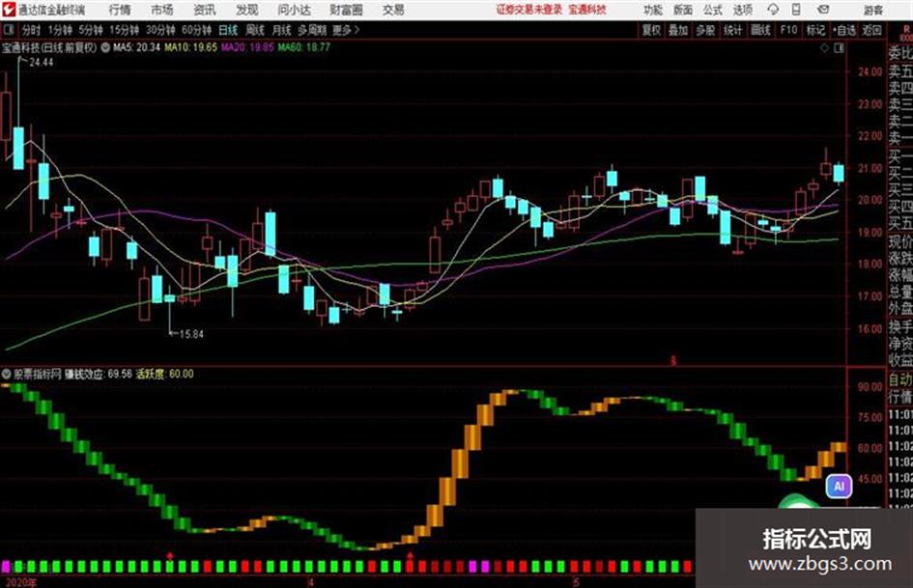Click the 证券交易未登录 login link
Viewport: 913px width, 588px height.
(529, 10)
